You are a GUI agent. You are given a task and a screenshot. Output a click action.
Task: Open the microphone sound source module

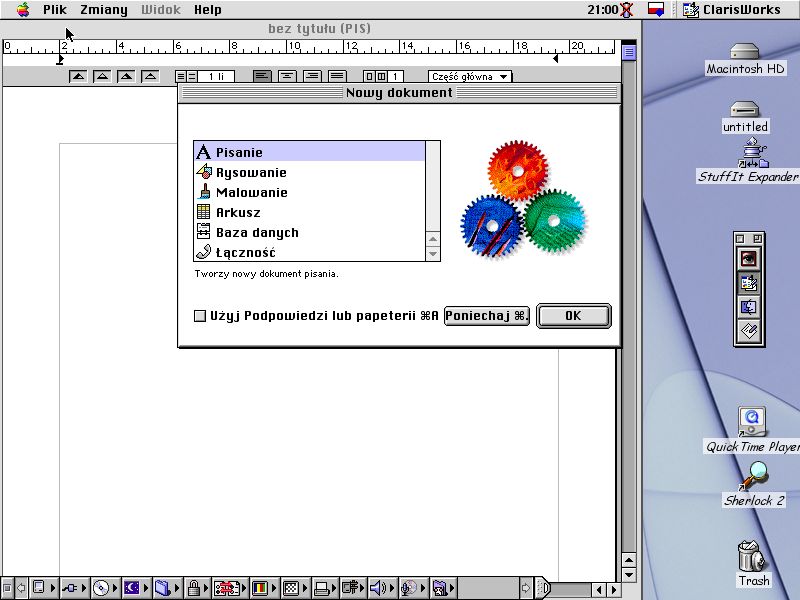(x=413, y=588)
